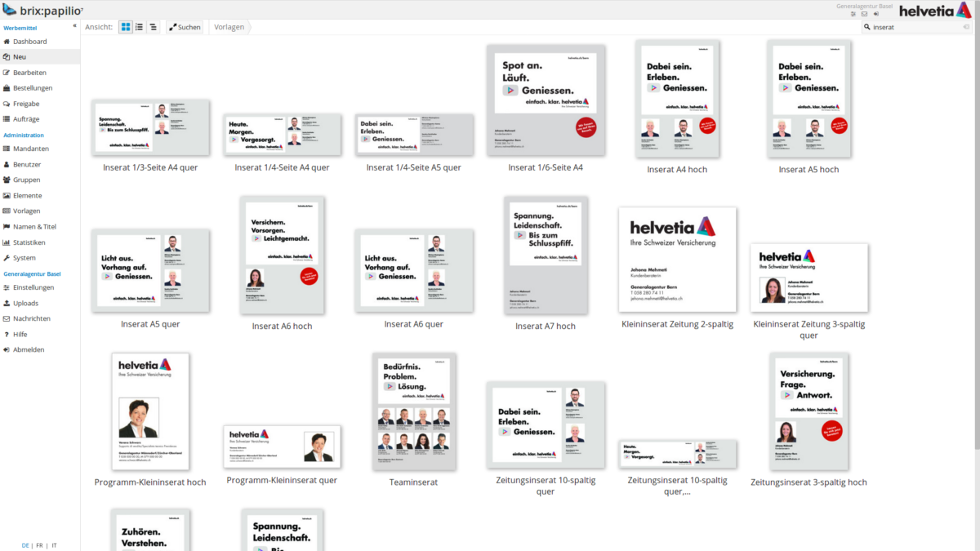This screenshot has height=551, width=980.
Task: Open Kleininserat Zeitung 2-spaltig template
Action: (677, 260)
